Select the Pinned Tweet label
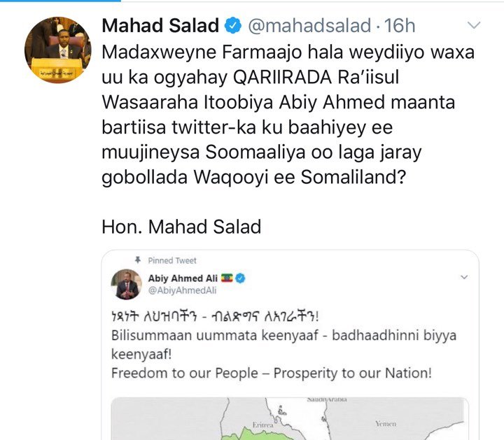Image resolution: width=504 pixels, height=440 pixels. 172,260
